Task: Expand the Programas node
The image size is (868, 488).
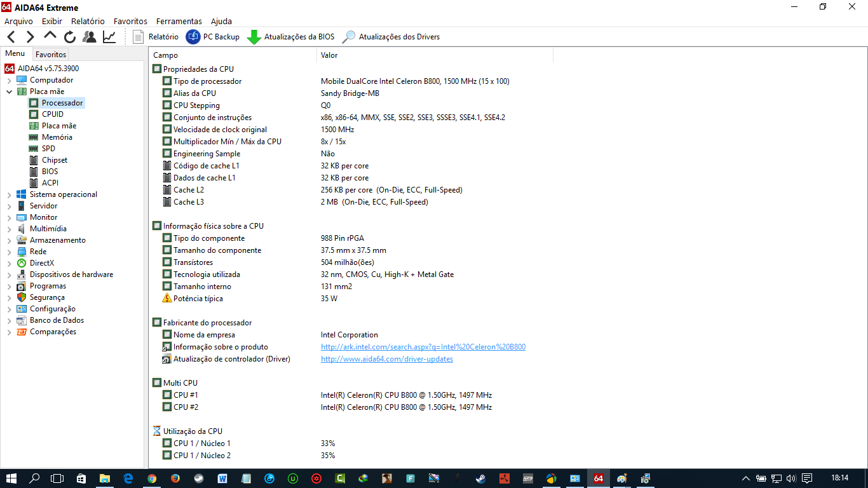Action: click(10, 286)
